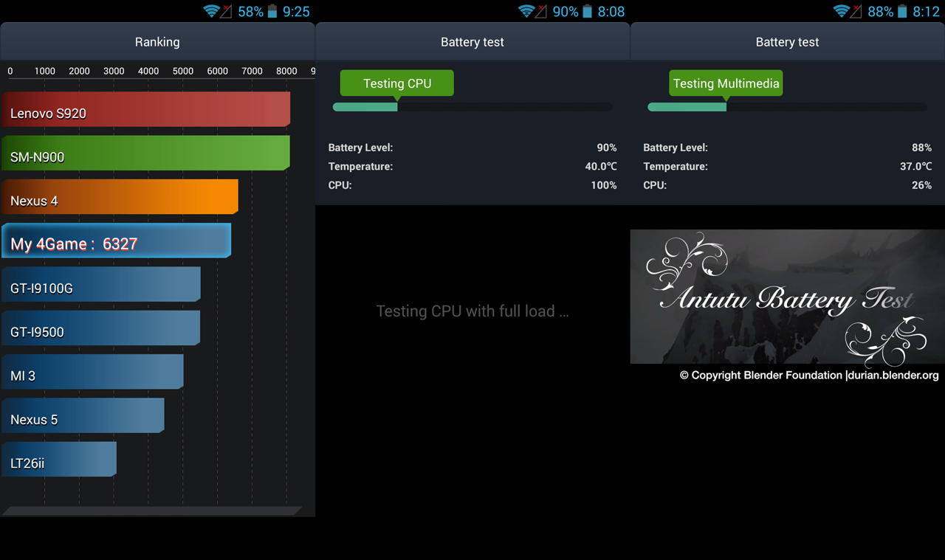This screenshot has height=560, width=945.
Task: Tap the no-SIM signal icon beside 58%
Action: (226, 11)
